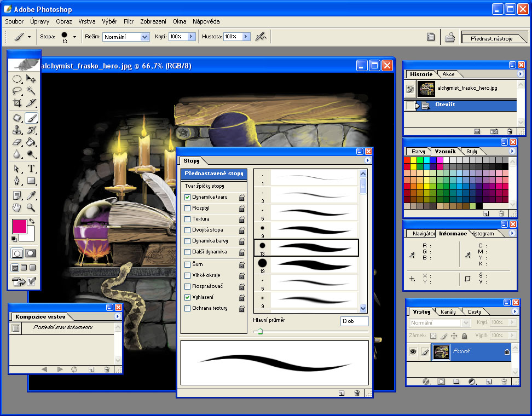Select the Type tool

click(31, 169)
